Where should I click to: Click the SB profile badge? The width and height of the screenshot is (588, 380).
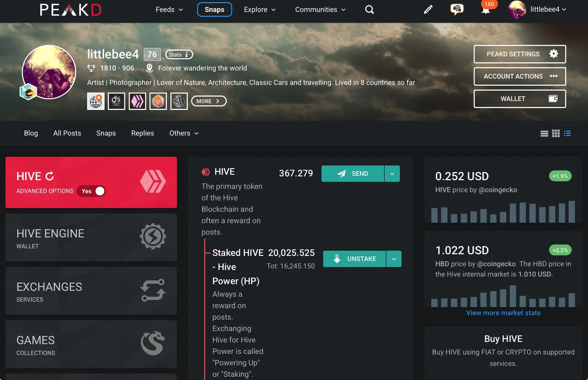(179, 102)
